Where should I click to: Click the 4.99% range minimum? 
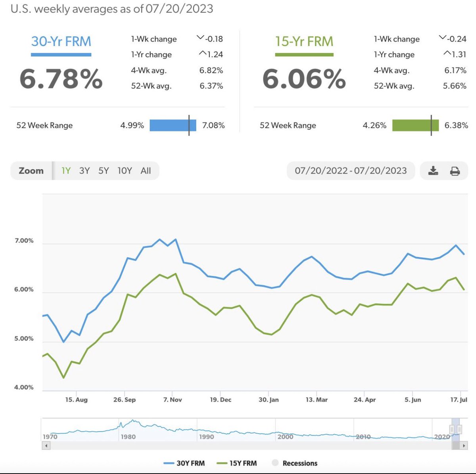click(x=132, y=125)
